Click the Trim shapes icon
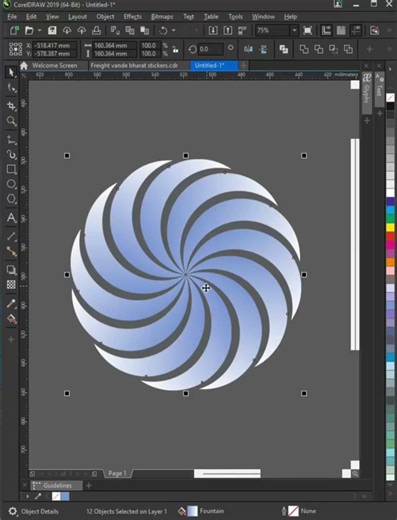The width and height of the screenshot is (397, 520). click(319, 49)
